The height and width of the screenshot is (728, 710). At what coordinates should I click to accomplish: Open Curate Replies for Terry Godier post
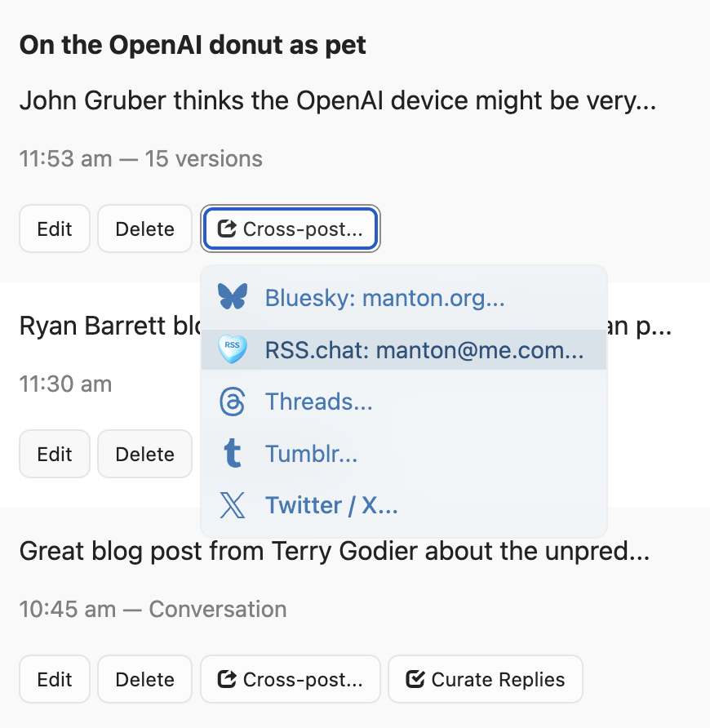[486, 679]
